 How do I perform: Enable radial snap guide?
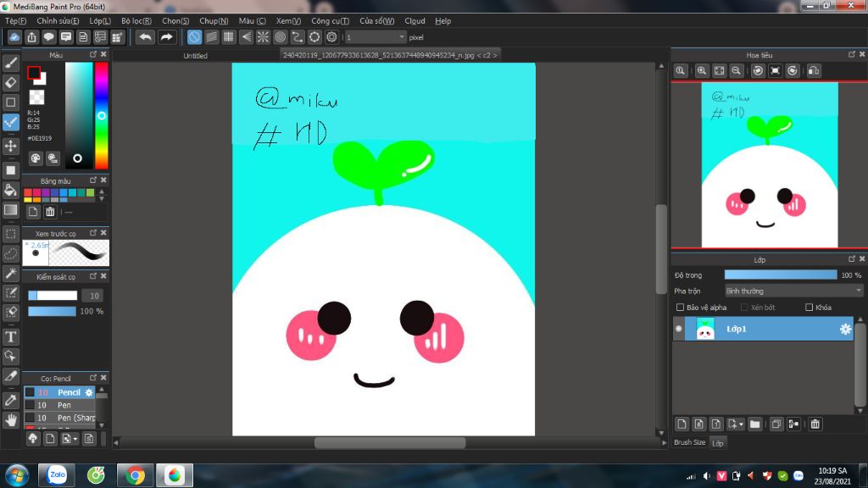(263, 37)
